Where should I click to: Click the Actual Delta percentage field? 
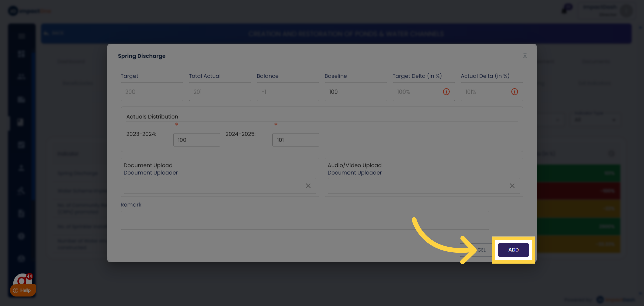click(x=485, y=92)
